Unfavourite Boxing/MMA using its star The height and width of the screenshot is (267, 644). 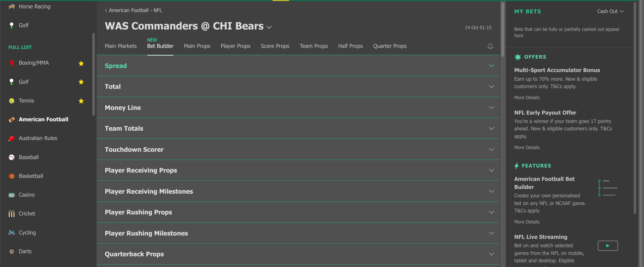coord(81,63)
